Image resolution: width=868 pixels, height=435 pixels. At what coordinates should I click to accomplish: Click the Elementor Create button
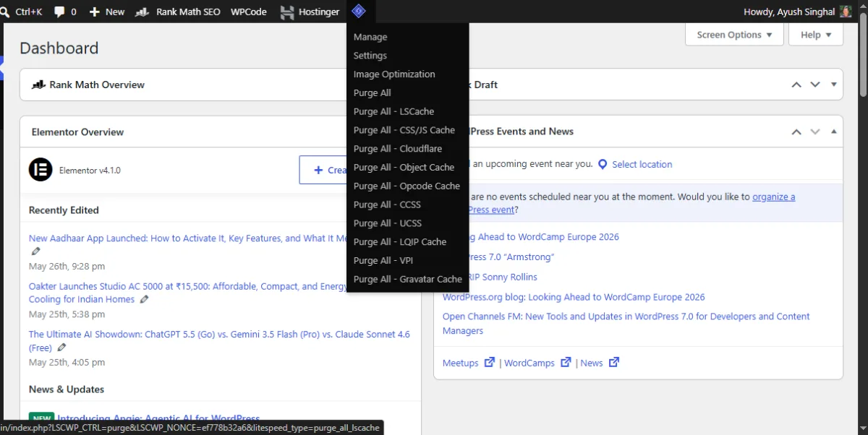click(324, 170)
